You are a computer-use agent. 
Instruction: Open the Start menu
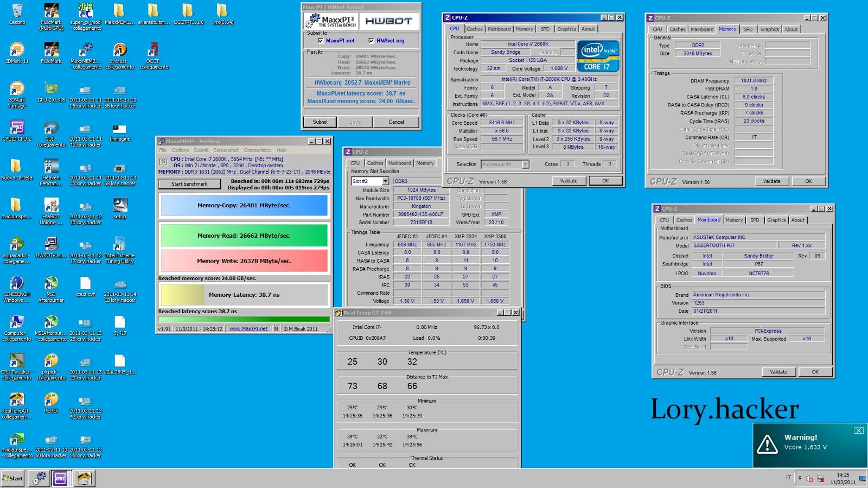click(13, 478)
